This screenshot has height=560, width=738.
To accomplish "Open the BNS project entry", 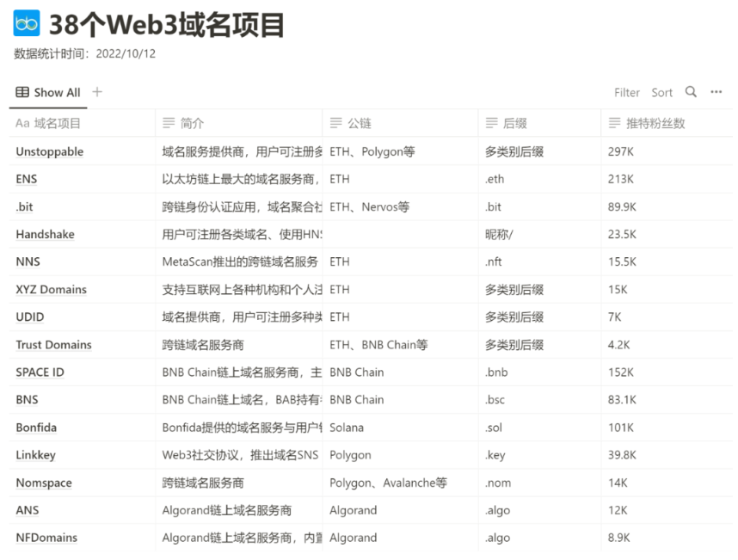I will tap(27, 399).
